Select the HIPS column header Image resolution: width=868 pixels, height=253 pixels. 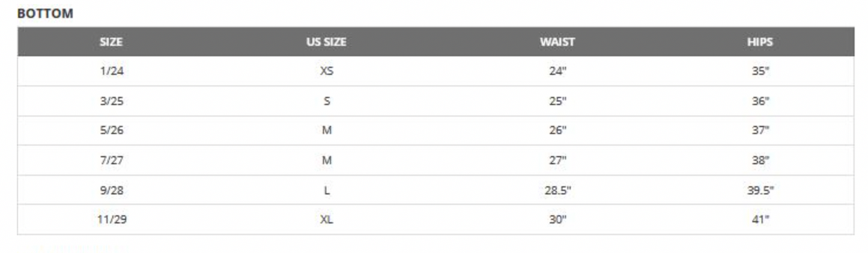(x=760, y=42)
